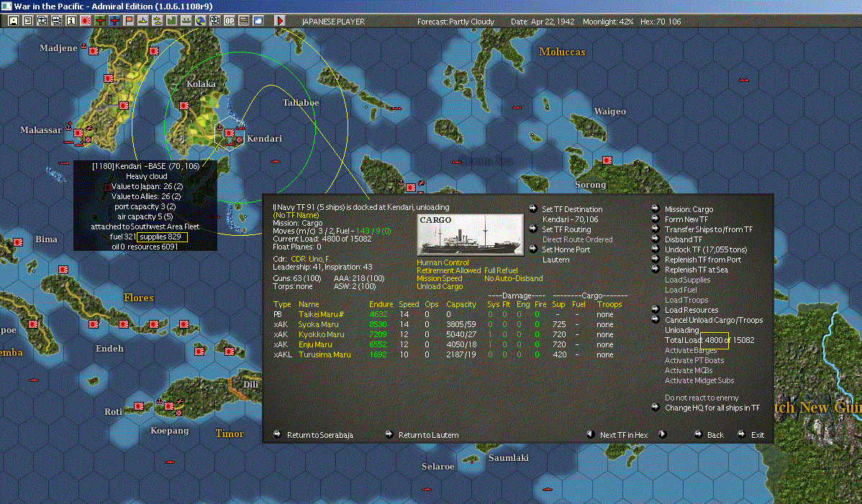Click the green factory industry icon

(x=171, y=21)
